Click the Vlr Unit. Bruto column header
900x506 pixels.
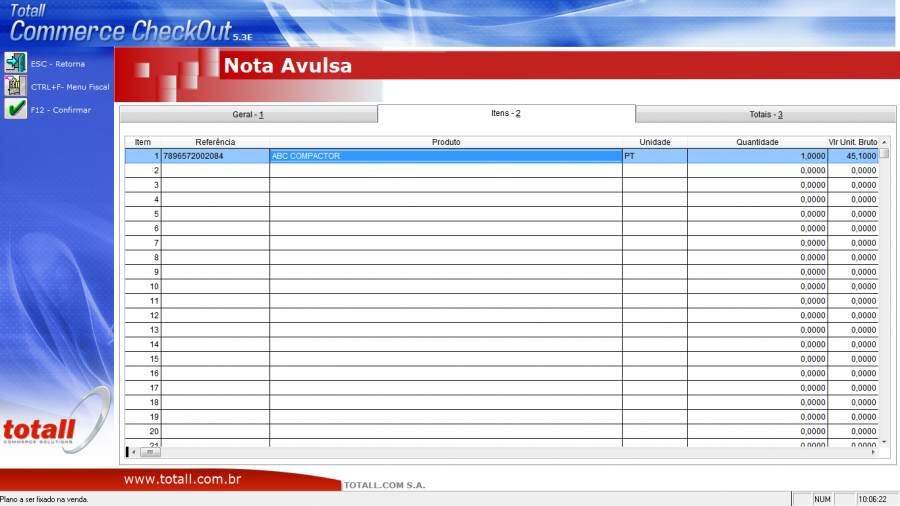pyautogui.click(x=853, y=142)
